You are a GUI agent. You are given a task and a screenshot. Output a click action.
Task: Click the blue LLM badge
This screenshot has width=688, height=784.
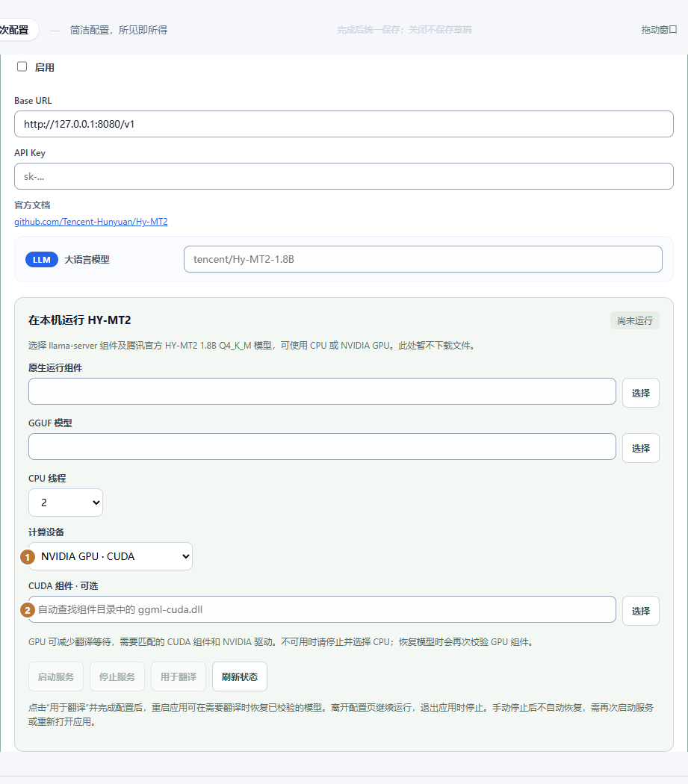click(42, 260)
